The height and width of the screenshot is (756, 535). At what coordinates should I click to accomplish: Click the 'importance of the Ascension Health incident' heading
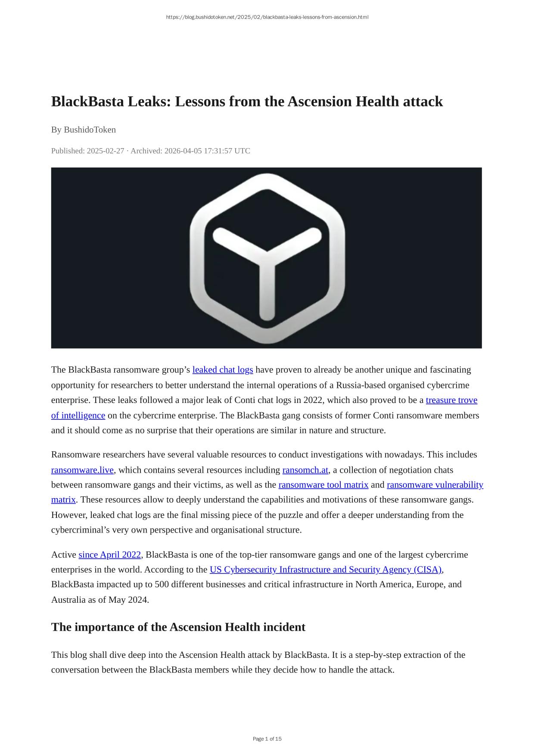point(178,627)
